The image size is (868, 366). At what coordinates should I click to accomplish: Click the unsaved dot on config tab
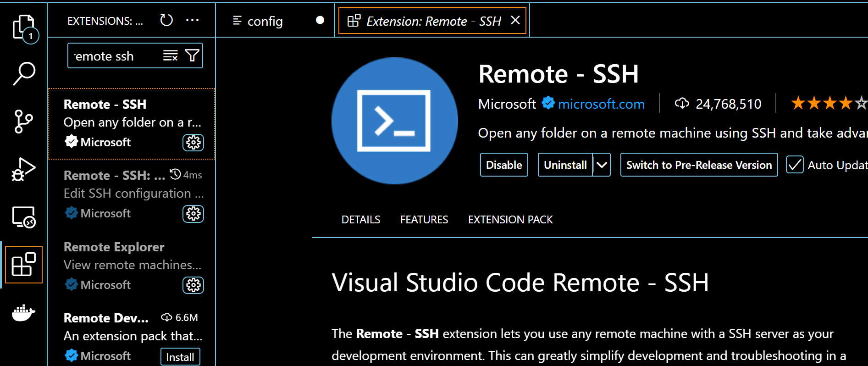pyautogui.click(x=320, y=20)
